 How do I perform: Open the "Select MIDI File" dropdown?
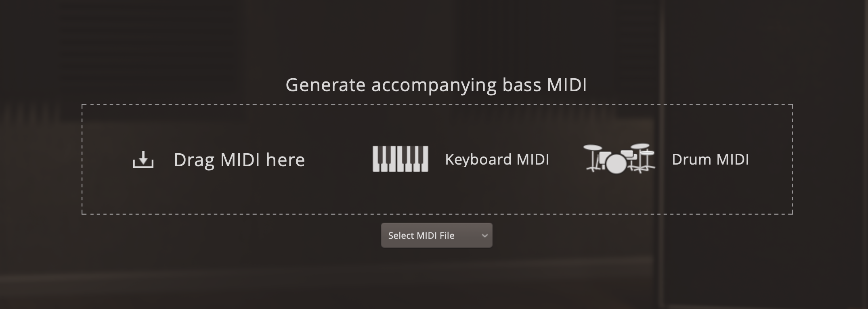(x=436, y=235)
